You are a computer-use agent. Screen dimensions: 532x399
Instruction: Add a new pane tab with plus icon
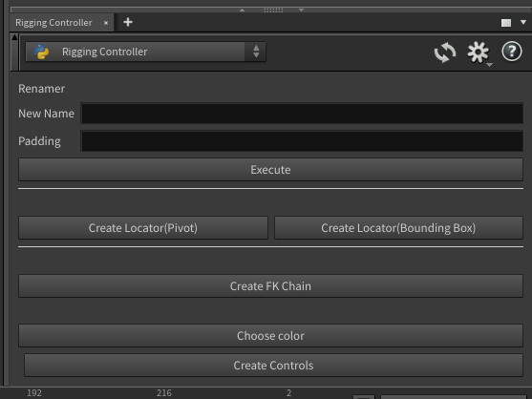tap(128, 22)
